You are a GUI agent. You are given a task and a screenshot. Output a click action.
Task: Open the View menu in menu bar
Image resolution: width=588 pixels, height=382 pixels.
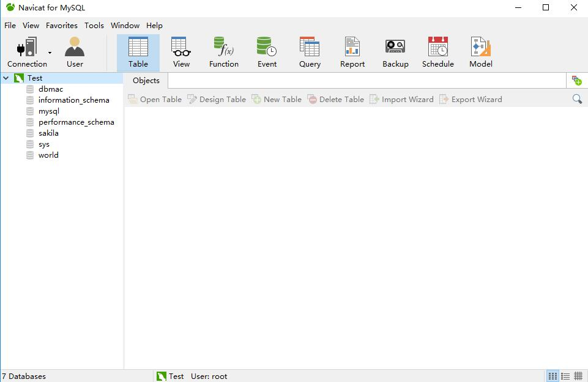pyautogui.click(x=31, y=26)
